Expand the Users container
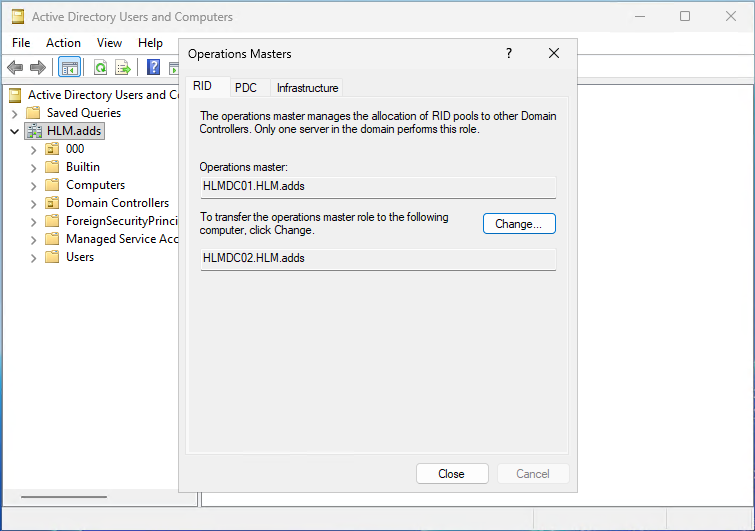This screenshot has height=531, width=755. point(33,257)
